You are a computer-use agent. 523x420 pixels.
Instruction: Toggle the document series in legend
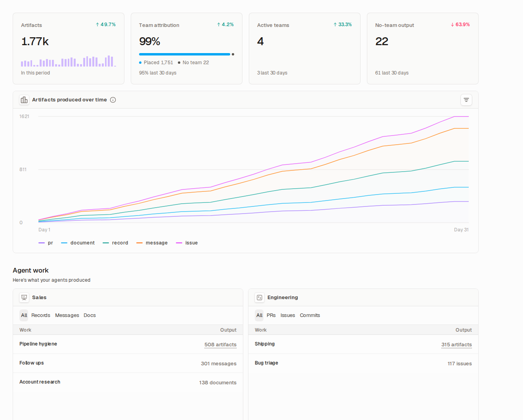pyautogui.click(x=78, y=243)
